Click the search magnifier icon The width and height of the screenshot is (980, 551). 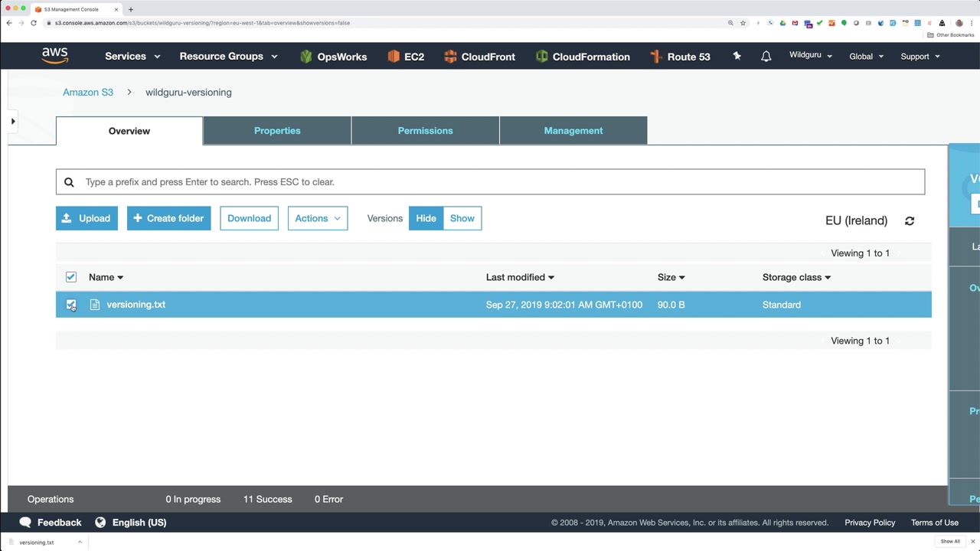point(69,182)
